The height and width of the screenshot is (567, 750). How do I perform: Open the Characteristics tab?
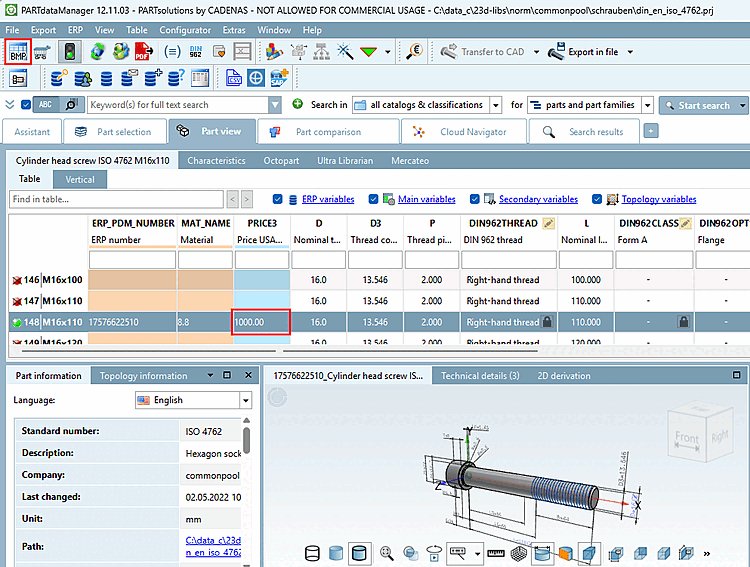point(216,161)
